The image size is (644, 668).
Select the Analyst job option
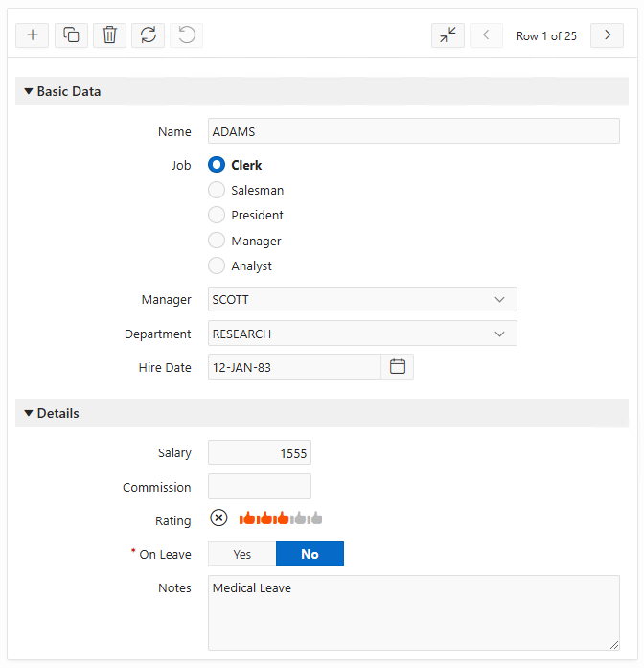click(240, 265)
